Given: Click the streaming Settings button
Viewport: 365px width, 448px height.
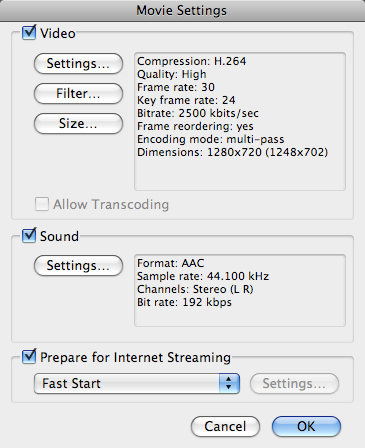Looking at the screenshot, I should [x=294, y=383].
